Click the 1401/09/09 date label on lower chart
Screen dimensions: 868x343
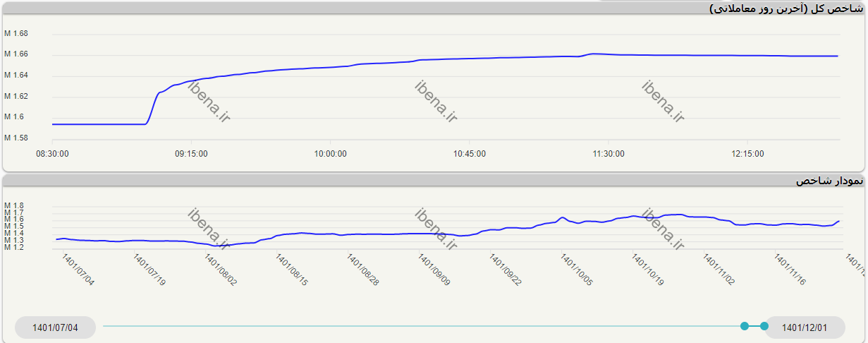[x=434, y=270]
